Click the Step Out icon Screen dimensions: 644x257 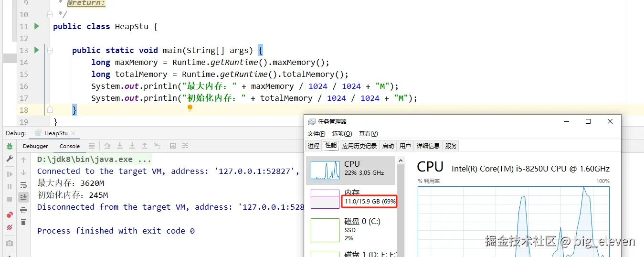145,146
